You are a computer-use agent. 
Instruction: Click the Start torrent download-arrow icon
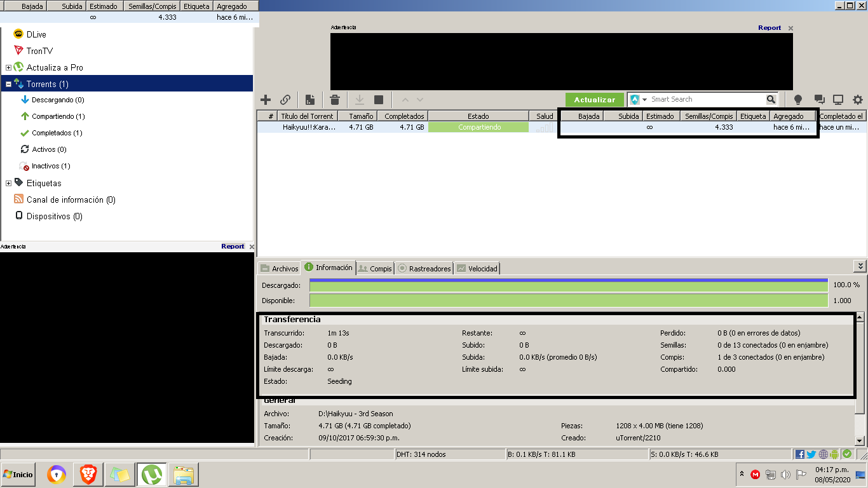click(360, 100)
